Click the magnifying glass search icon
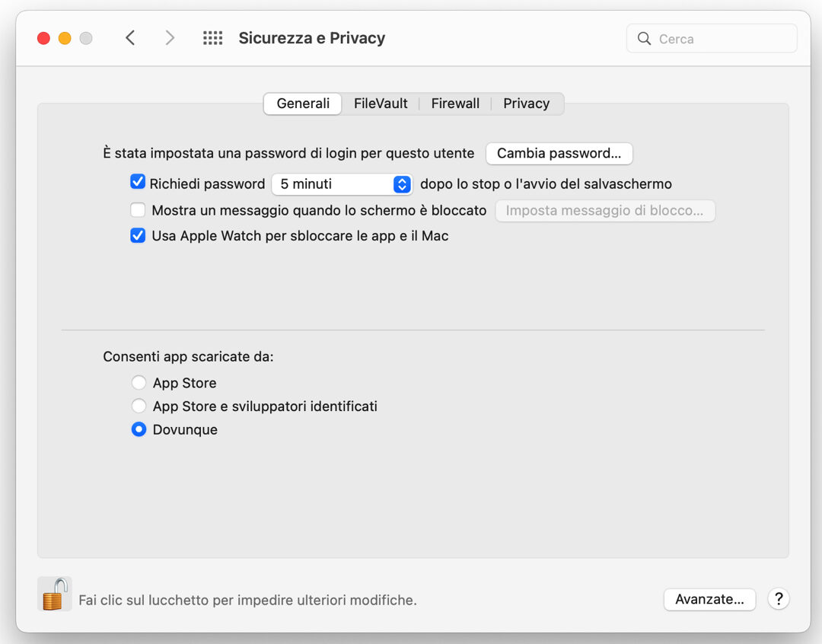 tap(644, 39)
